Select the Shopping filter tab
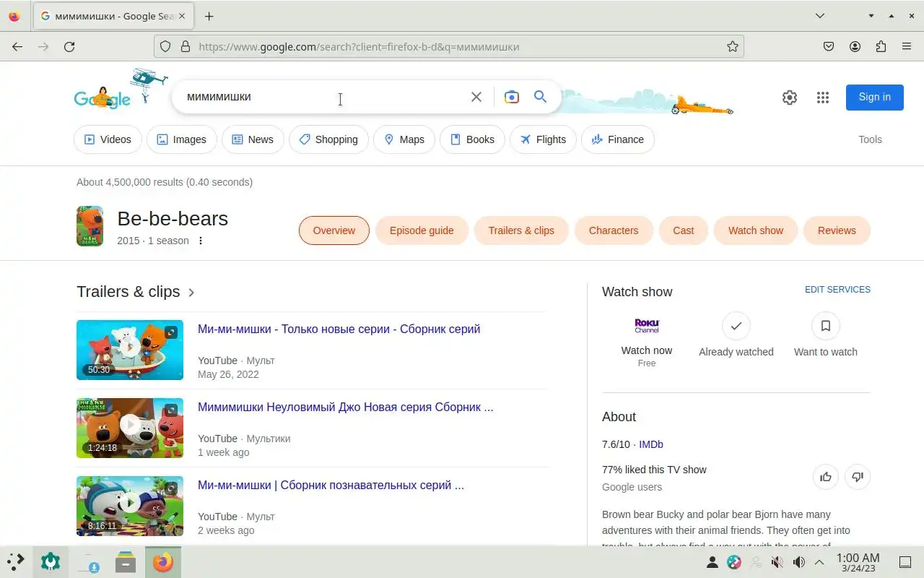 [x=328, y=139]
